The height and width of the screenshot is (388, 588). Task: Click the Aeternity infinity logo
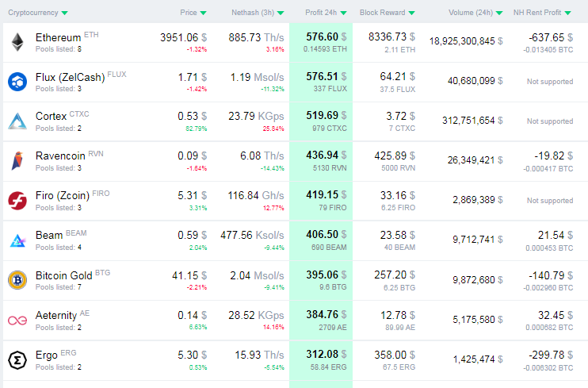17,321
